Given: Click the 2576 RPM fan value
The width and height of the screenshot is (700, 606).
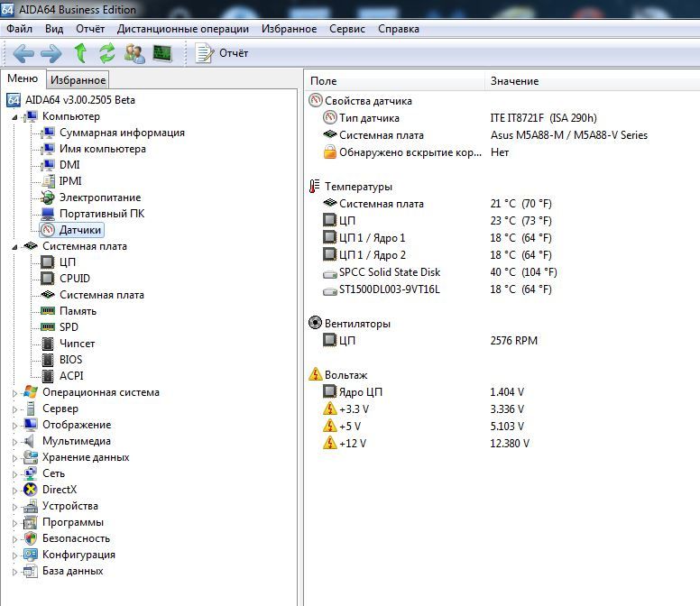Looking at the screenshot, I should coord(514,341).
